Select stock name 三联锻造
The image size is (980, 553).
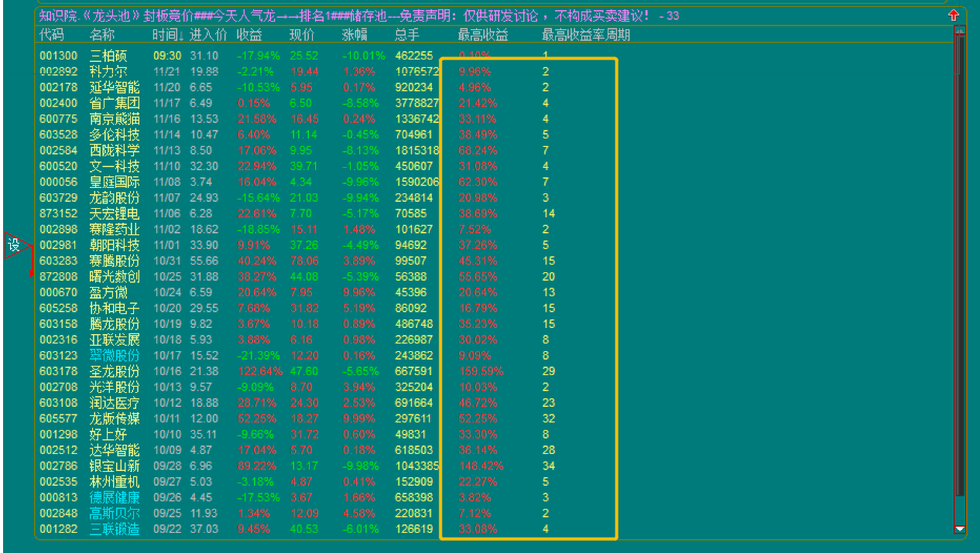115,529
